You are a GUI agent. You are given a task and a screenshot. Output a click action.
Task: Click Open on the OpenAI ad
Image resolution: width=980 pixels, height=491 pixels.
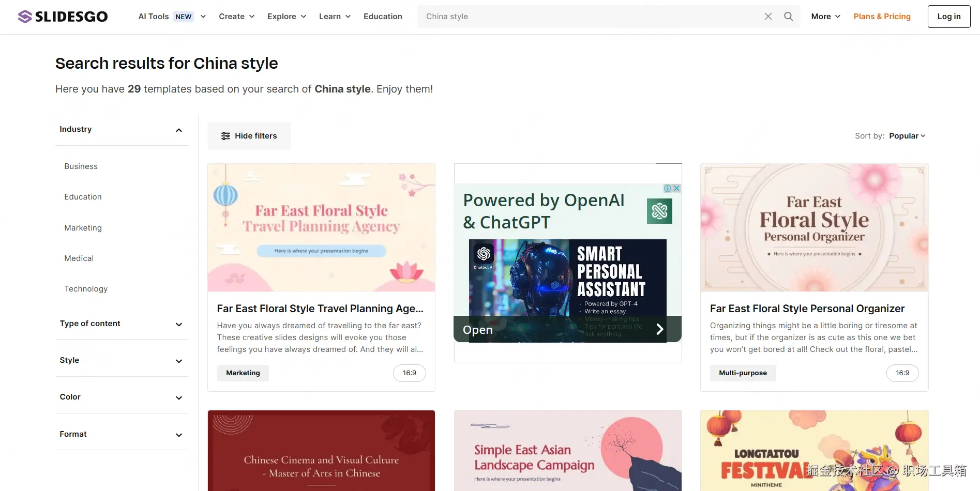478,330
